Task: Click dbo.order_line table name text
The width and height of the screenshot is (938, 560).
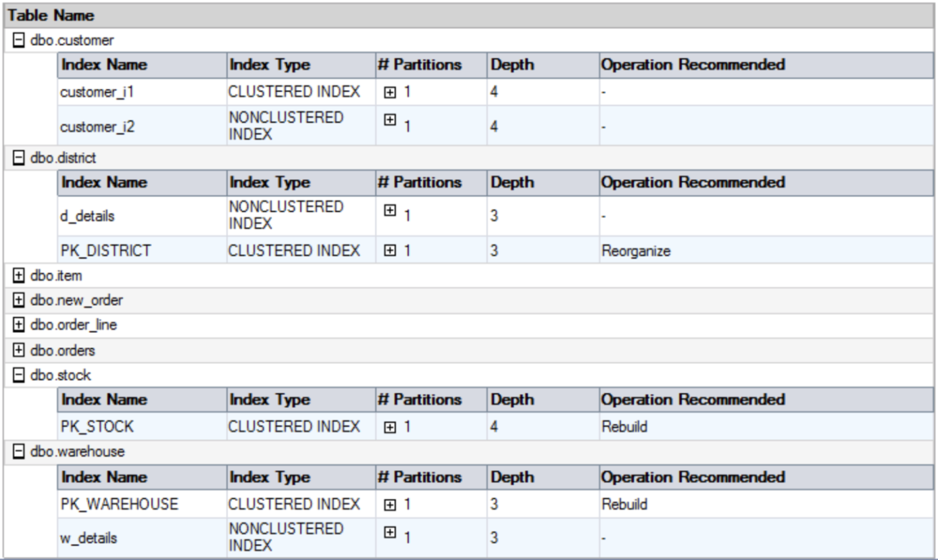Action: click(x=73, y=326)
